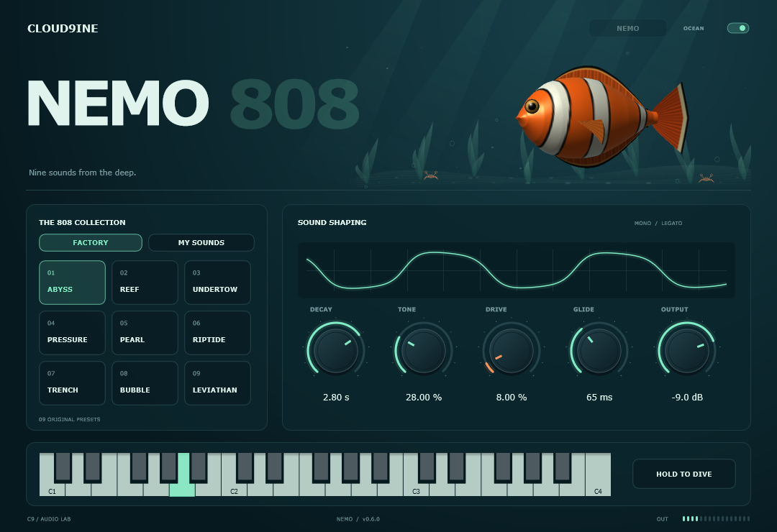Image resolution: width=777 pixels, height=532 pixels.
Task: Click the OUT level meter
Action: [716, 518]
